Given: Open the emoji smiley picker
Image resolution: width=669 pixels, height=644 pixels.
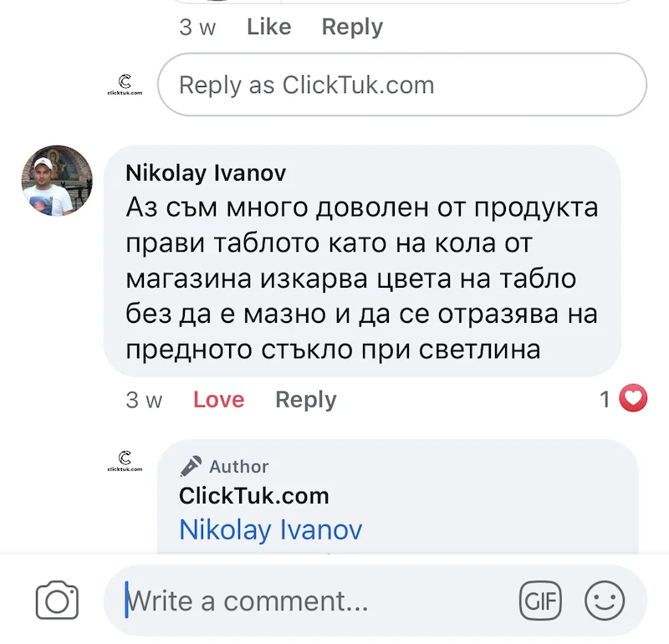Looking at the screenshot, I should 604,601.
